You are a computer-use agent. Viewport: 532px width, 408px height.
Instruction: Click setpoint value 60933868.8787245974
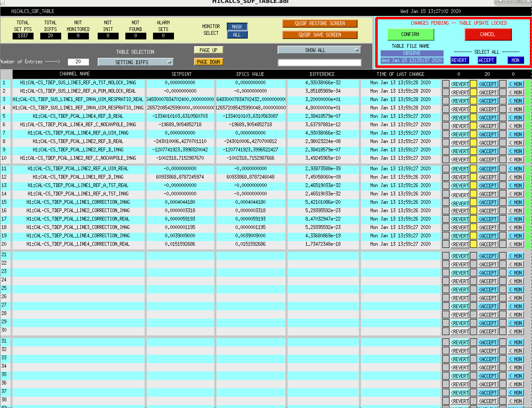[180, 177]
